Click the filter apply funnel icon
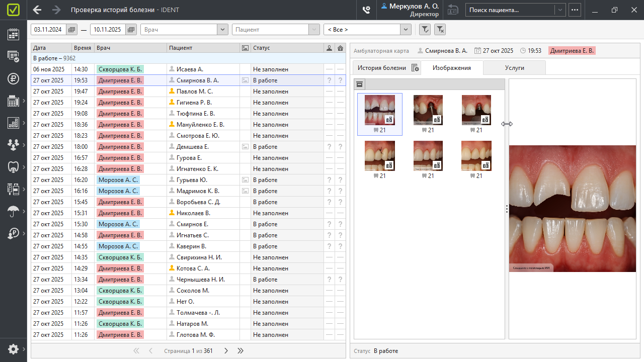This screenshot has width=644, height=362. [425, 30]
